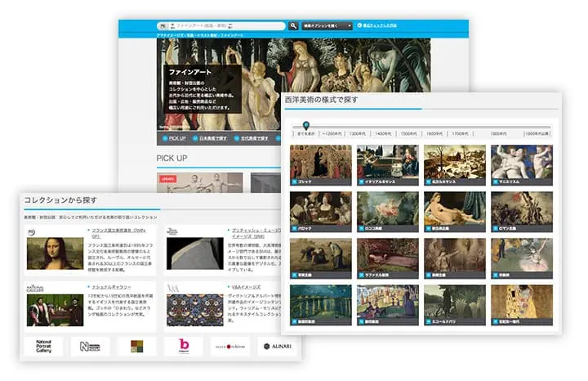Click the blue icon on Baroque label

point(294,228)
